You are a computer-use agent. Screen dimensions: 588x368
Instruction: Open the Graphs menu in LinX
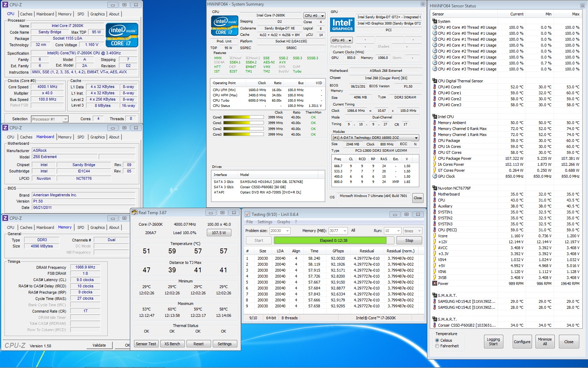tap(283, 222)
